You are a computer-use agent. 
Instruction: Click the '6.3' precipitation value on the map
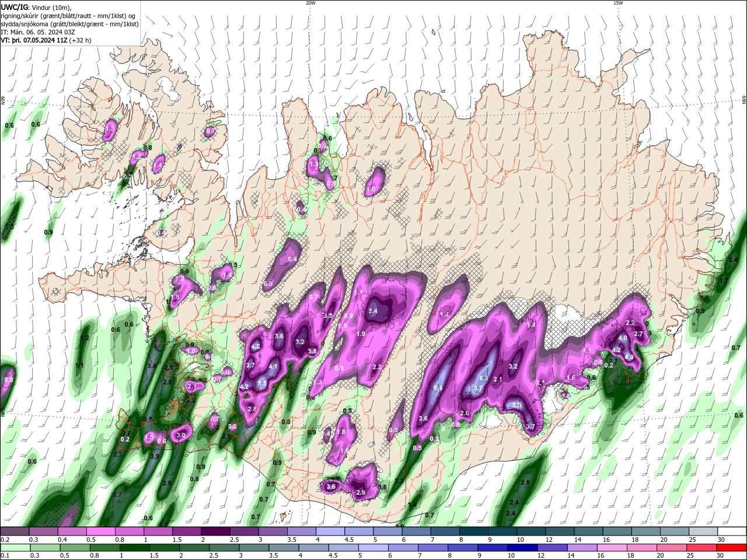click(x=483, y=379)
